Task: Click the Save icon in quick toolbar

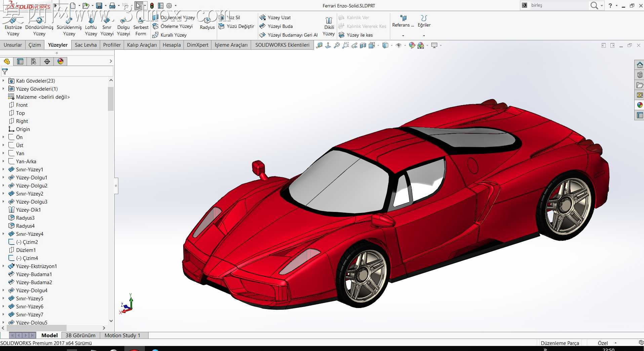Action: pos(99,6)
